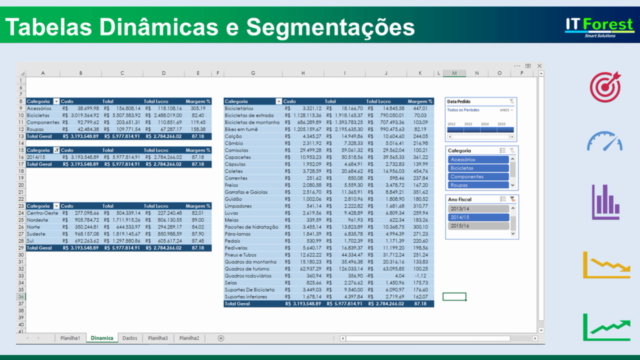Open the ellipsis options at the window top right
This screenshot has width=640, height=360.
click(517, 66)
